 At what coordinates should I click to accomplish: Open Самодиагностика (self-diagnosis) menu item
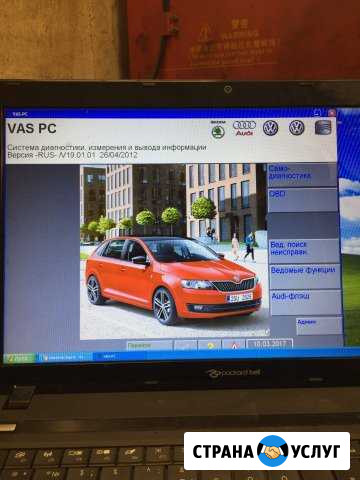[302, 175]
